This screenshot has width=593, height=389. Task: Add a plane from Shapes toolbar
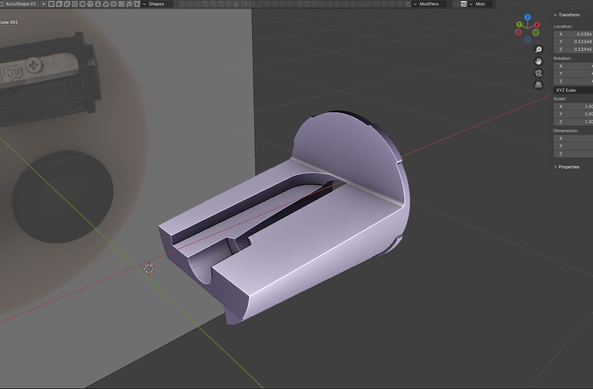pyautogui.click(x=51, y=4)
